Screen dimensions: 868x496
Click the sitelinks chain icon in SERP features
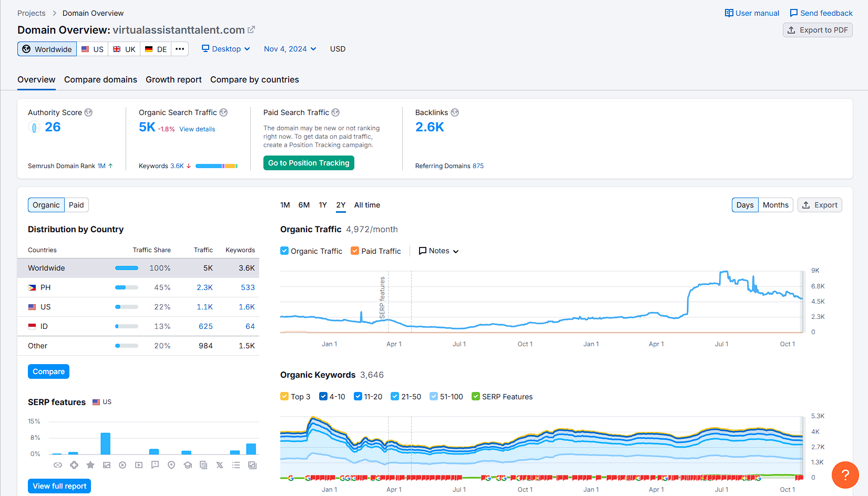point(58,465)
